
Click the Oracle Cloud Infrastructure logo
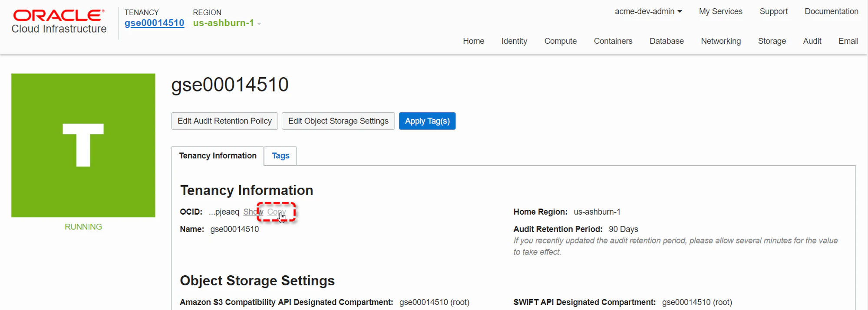point(59,22)
